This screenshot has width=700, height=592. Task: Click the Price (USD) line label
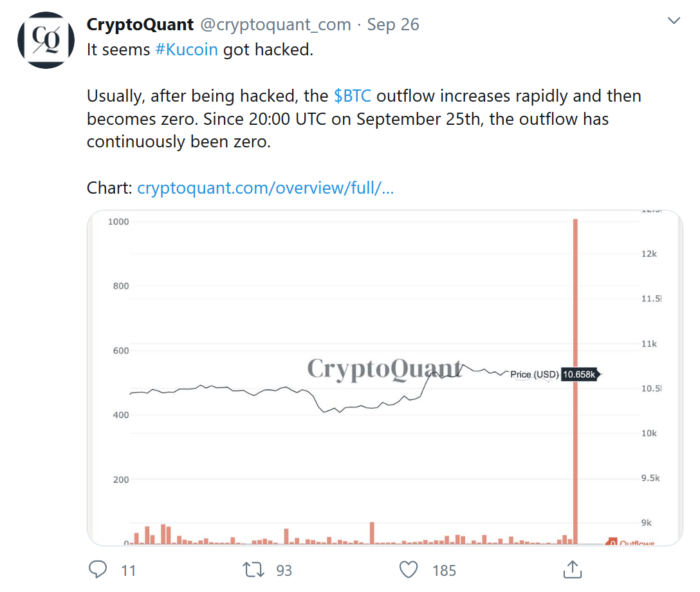click(534, 374)
